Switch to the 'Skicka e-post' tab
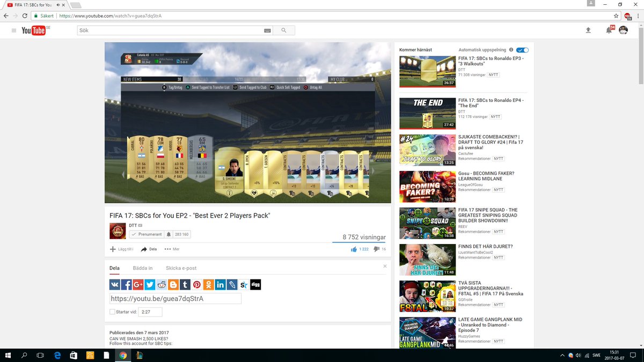The image size is (644, 362). 181,268
